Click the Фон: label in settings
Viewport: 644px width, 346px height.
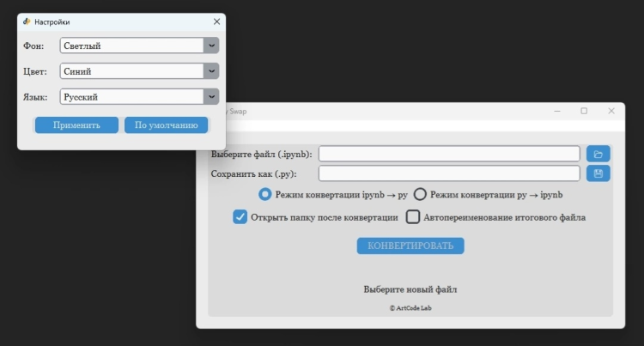tap(33, 46)
